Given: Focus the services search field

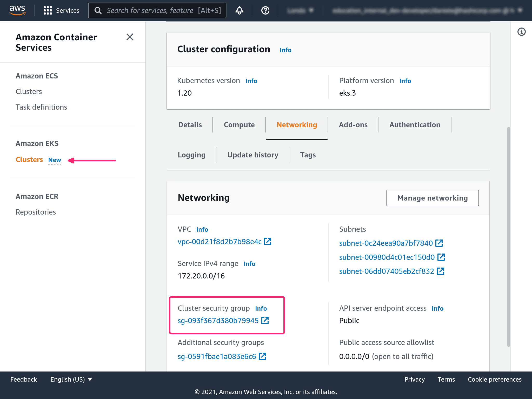Looking at the screenshot, I should [157, 10].
